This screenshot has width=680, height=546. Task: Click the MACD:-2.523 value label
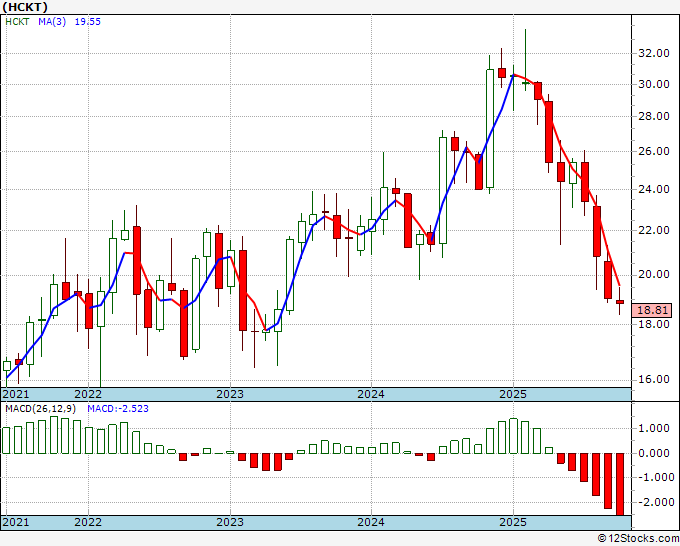(x=118, y=409)
